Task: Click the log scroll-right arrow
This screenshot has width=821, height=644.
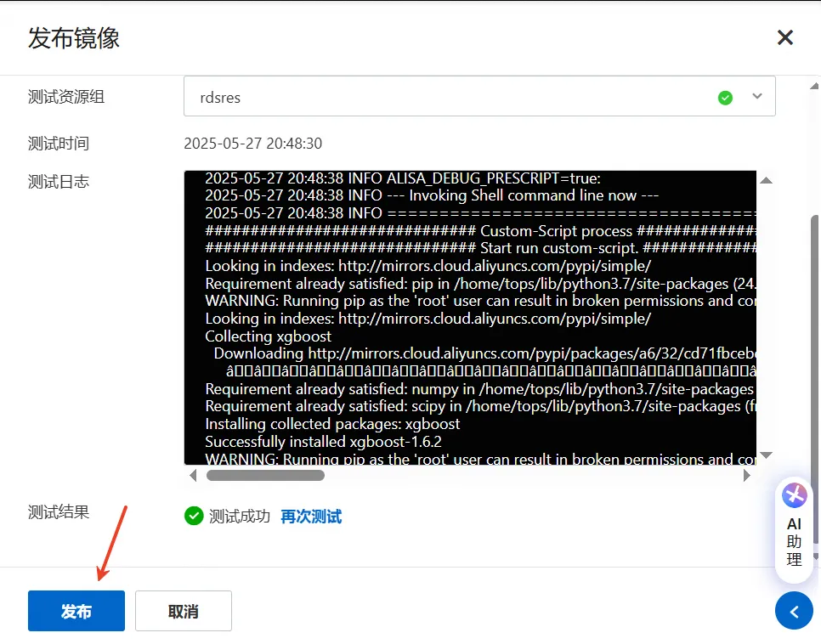Action: [x=747, y=476]
